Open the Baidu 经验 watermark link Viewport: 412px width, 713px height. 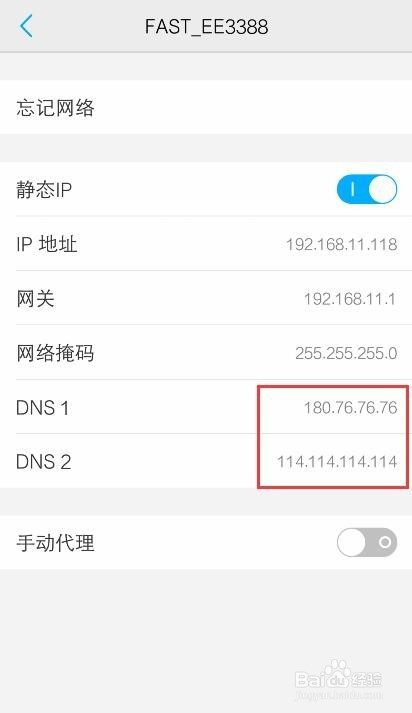click(338, 680)
